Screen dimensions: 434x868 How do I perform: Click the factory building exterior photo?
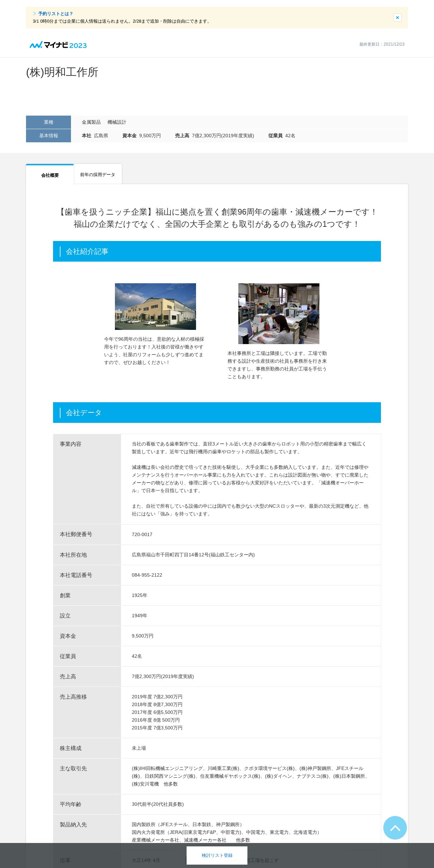click(x=155, y=307)
